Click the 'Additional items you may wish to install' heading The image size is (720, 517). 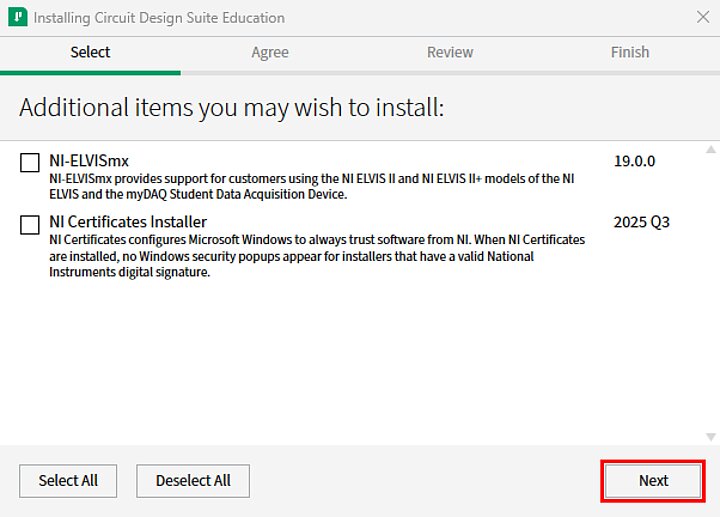232,108
